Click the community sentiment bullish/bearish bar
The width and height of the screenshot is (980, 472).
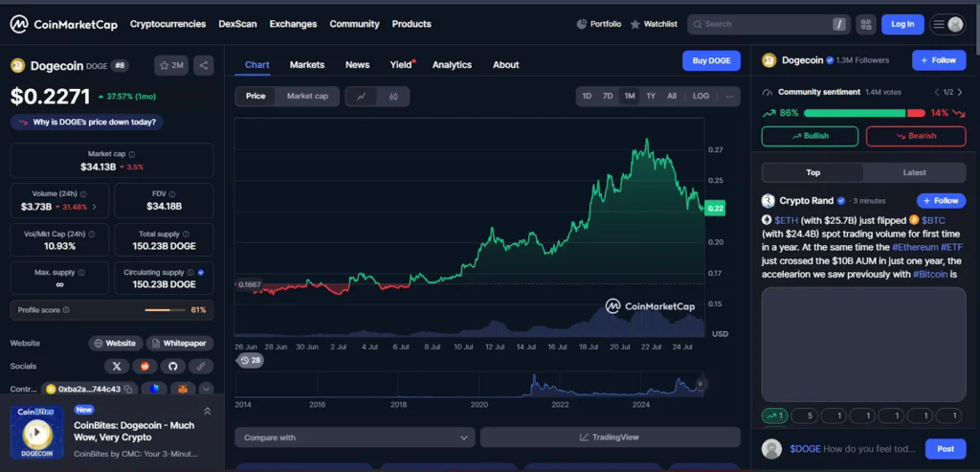pyautogui.click(x=864, y=113)
